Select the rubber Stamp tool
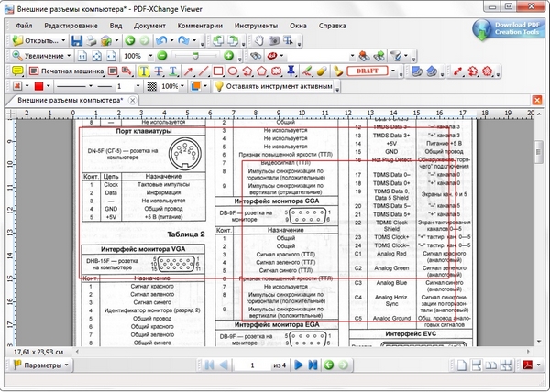 click(x=337, y=71)
